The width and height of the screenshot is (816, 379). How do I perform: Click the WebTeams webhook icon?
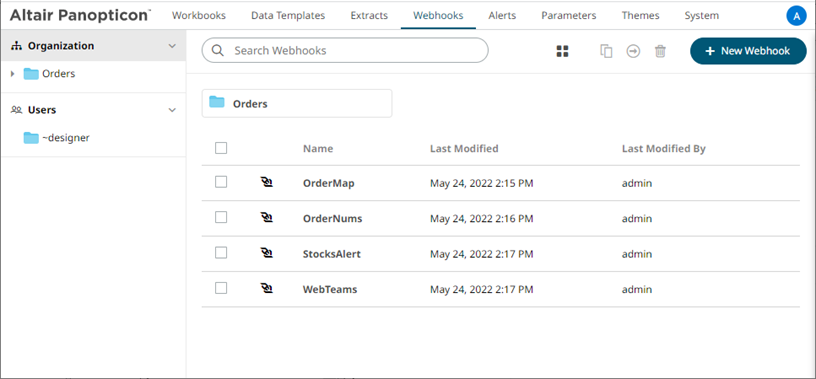point(266,288)
